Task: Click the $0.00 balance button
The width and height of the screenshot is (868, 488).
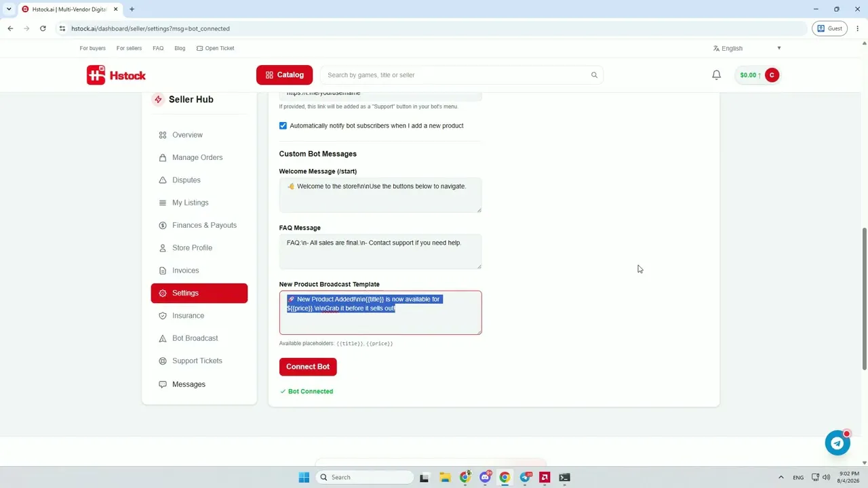Action: (x=750, y=75)
